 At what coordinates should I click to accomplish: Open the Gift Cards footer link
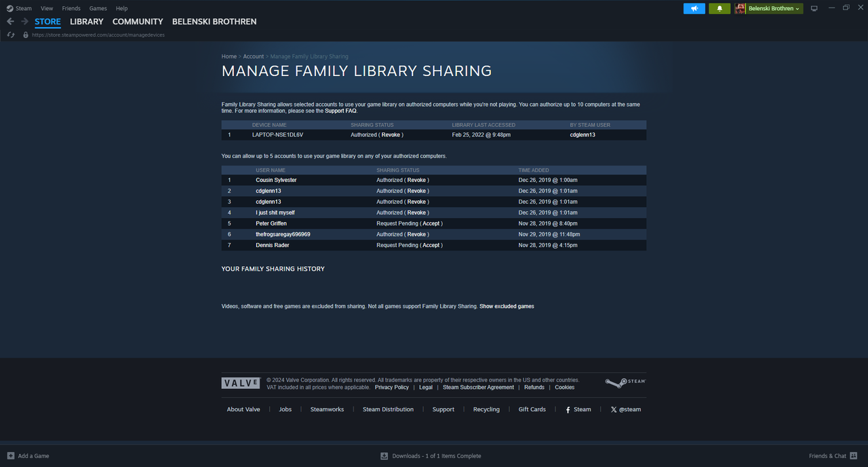pos(532,409)
